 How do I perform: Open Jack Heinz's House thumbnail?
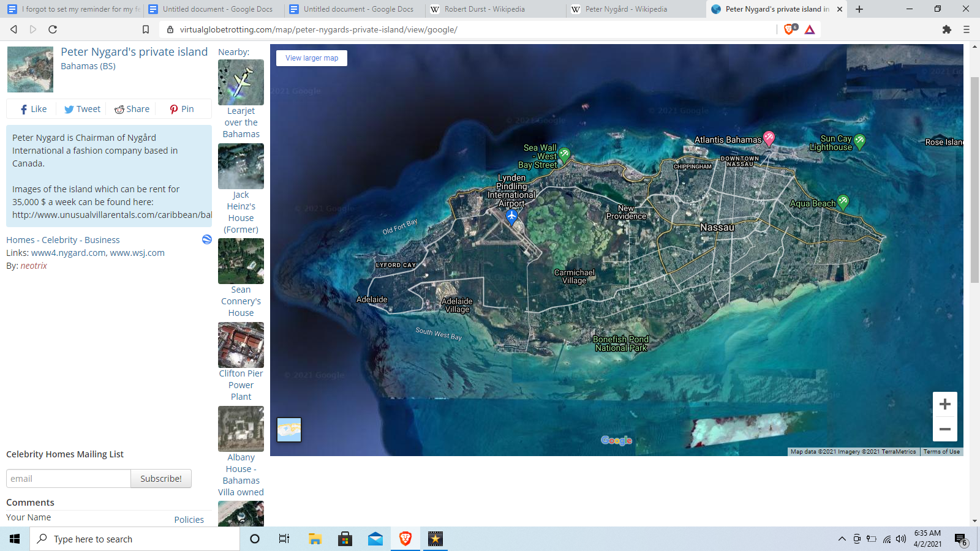pyautogui.click(x=241, y=166)
